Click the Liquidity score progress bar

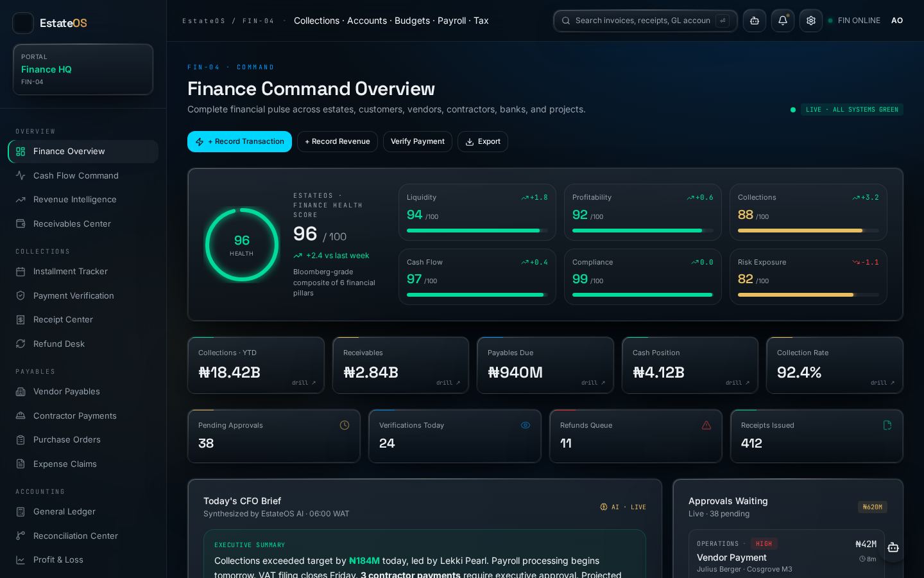(x=477, y=231)
